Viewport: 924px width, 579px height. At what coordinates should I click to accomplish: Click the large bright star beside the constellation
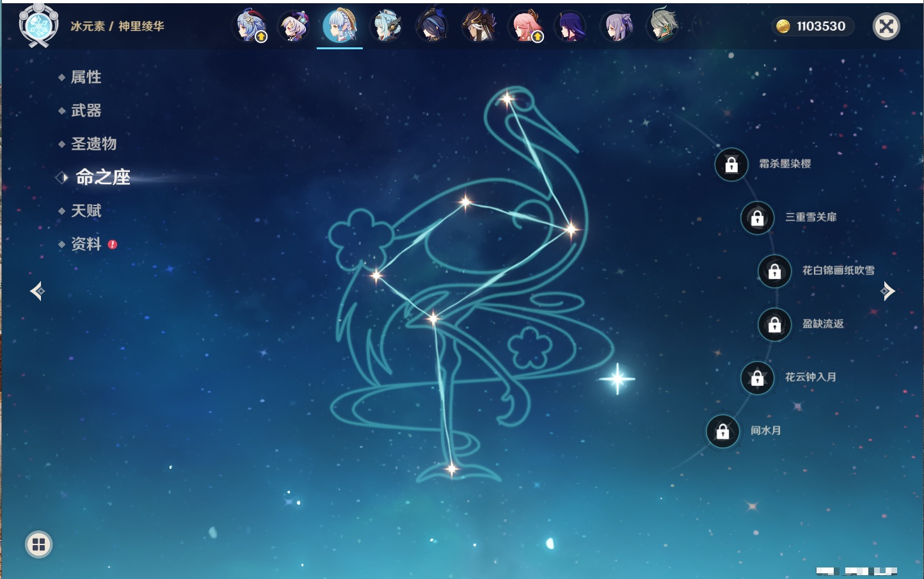pyautogui.click(x=617, y=379)
